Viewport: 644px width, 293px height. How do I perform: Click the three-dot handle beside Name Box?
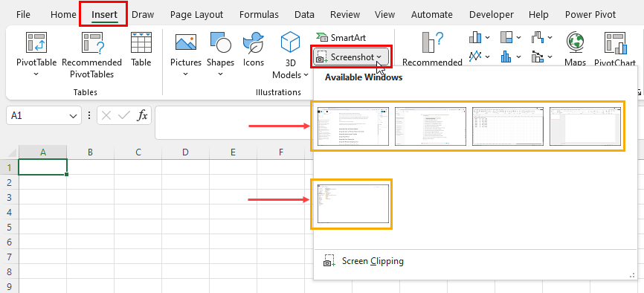click(89, 116)
